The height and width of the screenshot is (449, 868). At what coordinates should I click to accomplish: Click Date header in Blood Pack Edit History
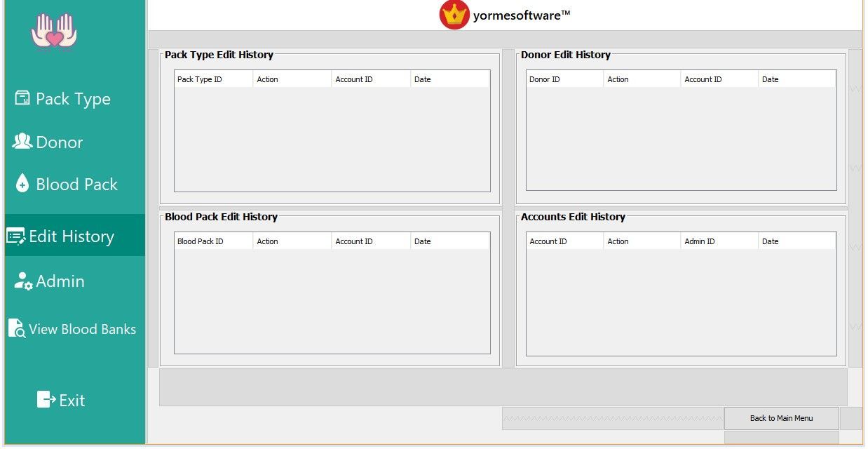[449, 241]
